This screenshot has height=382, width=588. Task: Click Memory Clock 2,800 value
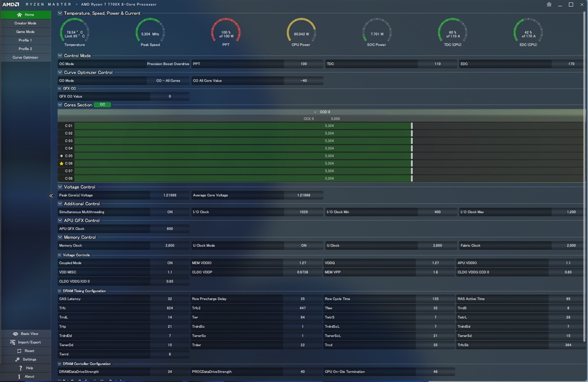tap(170, 245)
